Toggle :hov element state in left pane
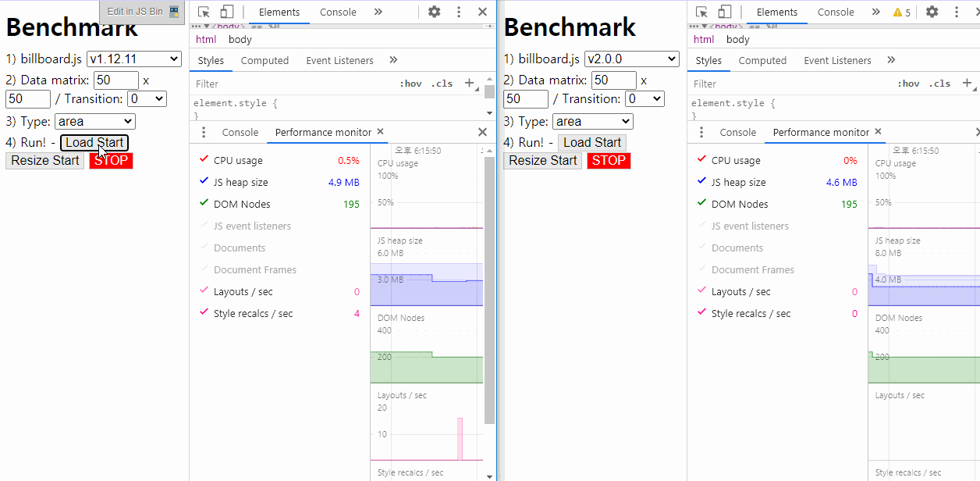Viewport: 980px width, 481px height. tap(410, 84)
